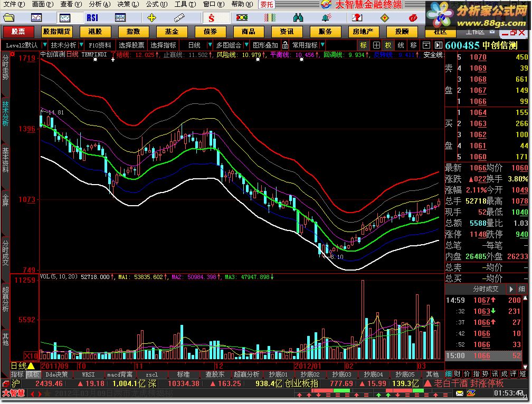Click the 股票 category button
Screen dimensions: 532x404
click(18, 32)
